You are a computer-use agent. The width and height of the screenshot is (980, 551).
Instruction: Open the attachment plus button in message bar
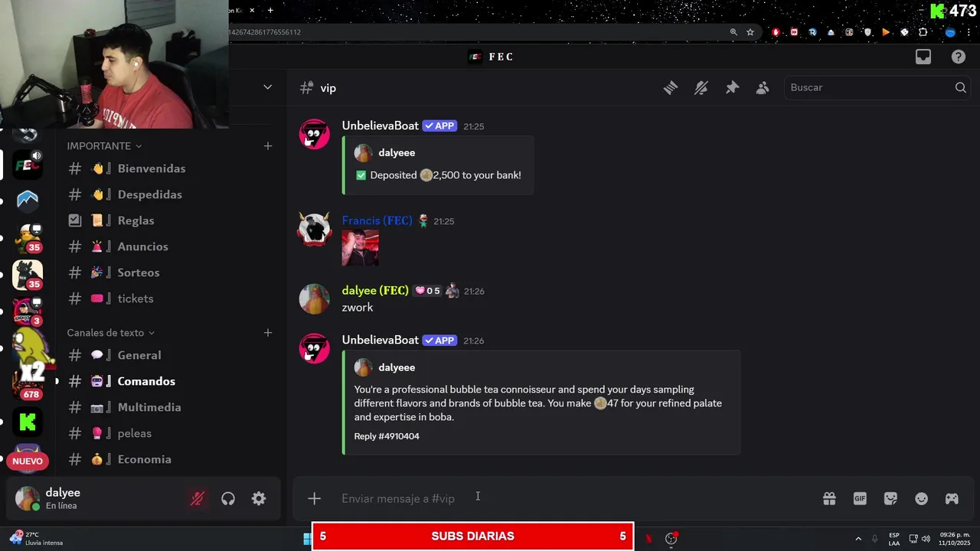tap(314, 499)
